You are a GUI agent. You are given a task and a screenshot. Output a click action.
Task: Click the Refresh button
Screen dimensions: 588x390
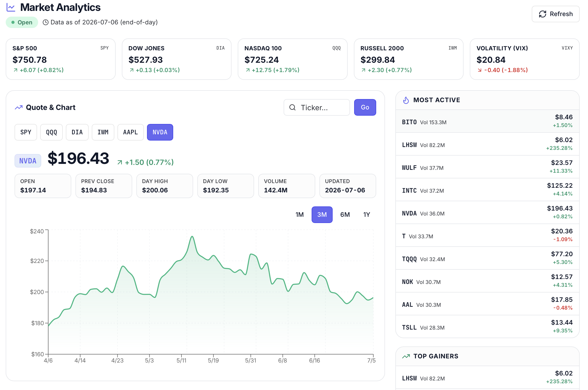556,14
